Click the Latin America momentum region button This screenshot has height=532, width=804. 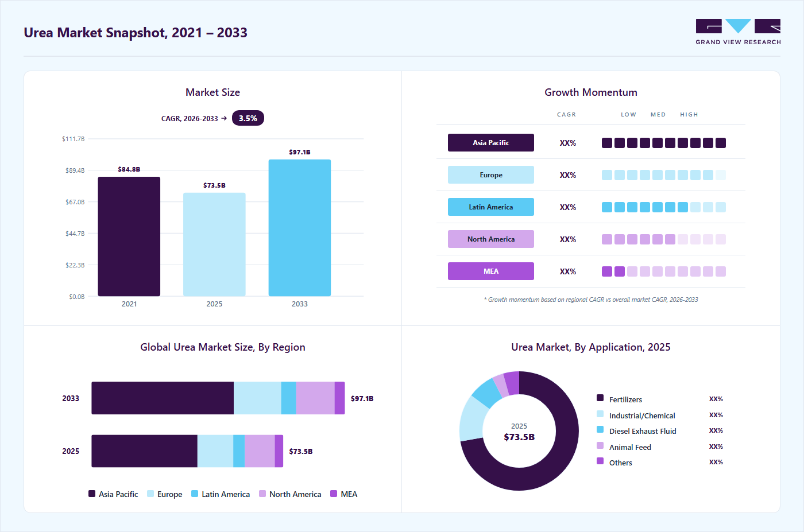(x=491, y=207)
